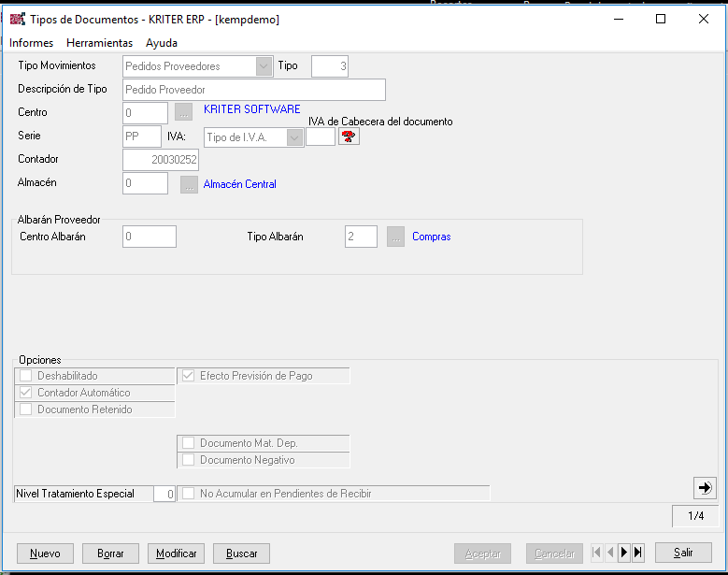This screenshot has height=575, width=728.
Task: Click the Salir button
Action: (683, 553)
